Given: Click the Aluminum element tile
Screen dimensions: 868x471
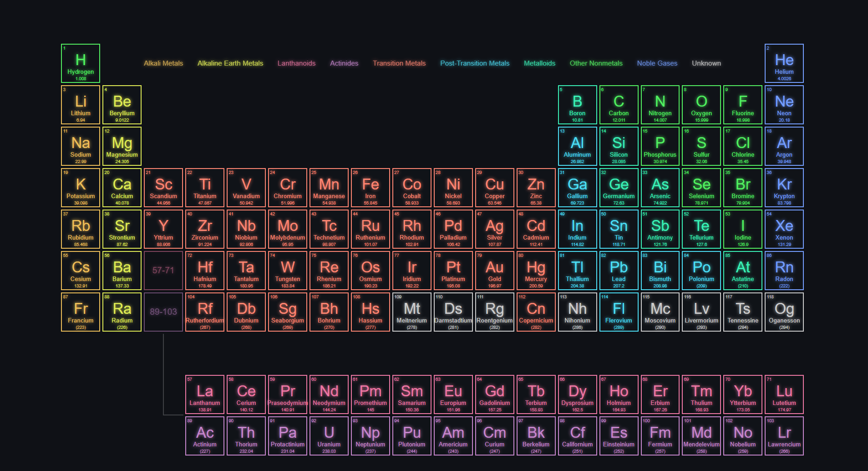Looking at the screenshot, I should (x=577, y=146).
